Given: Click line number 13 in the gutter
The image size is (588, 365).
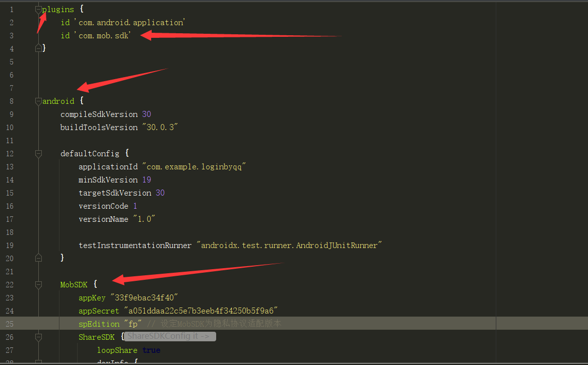Looking at the screenshot, I should click(10, 166).
